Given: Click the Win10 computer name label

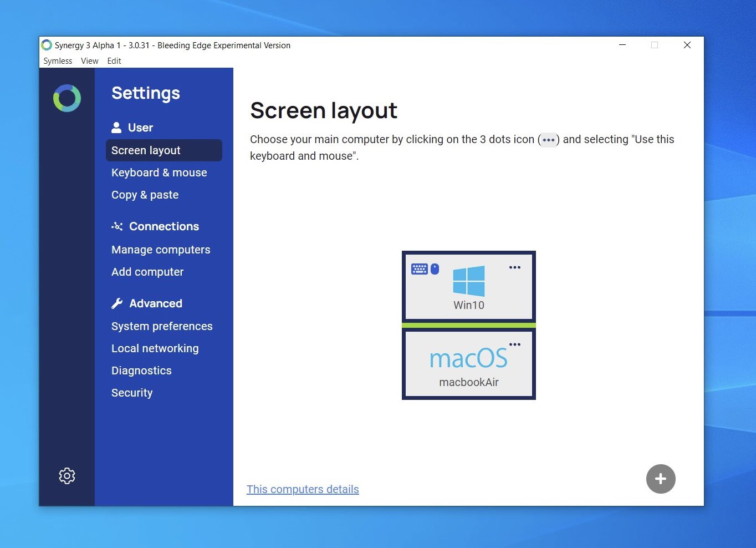Looking at the screenshot, I should (469, 305).
